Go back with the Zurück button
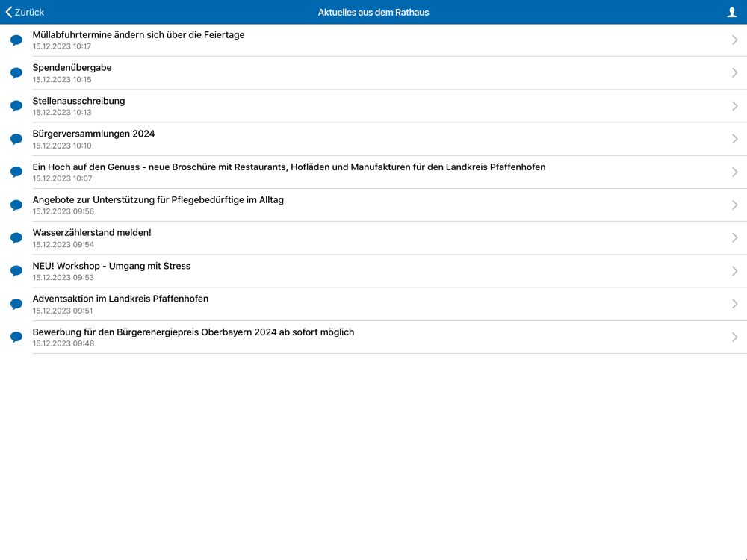The height and width of the screenshot is (560, 747). tap(25, 12)
